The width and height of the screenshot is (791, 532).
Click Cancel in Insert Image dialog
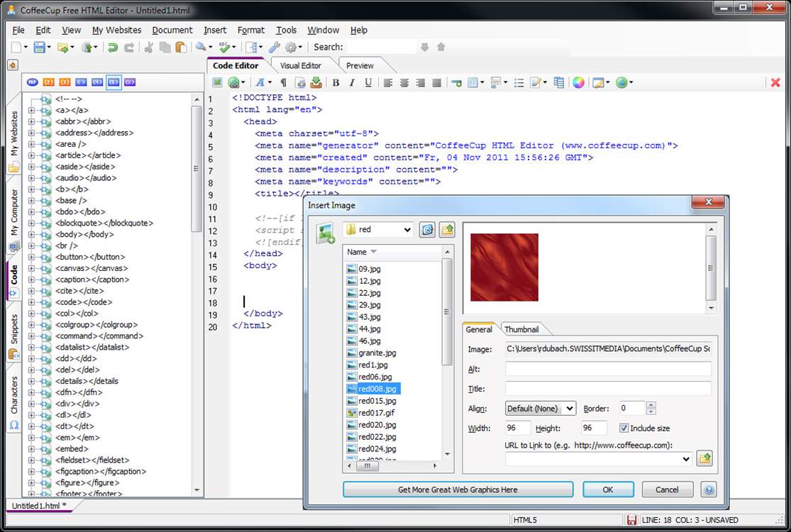pos(667,489)
